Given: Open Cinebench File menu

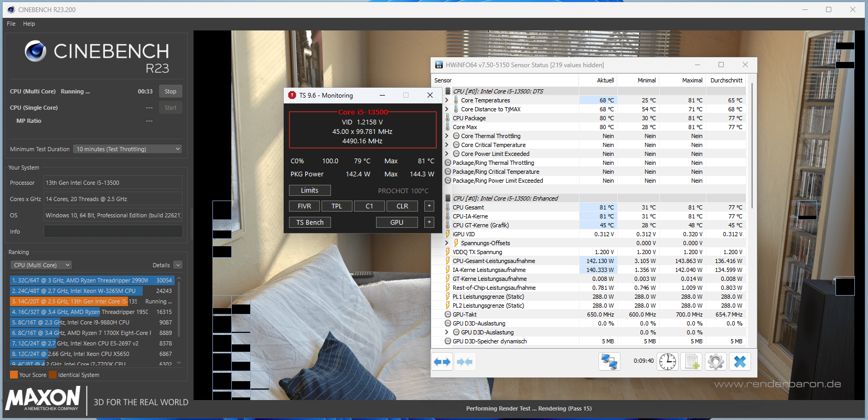Looking at the screenshot, I should [x=11, y=24].
